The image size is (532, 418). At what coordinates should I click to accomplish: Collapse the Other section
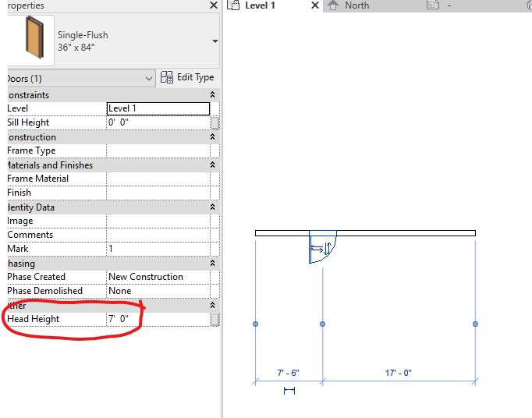(212, 305)
